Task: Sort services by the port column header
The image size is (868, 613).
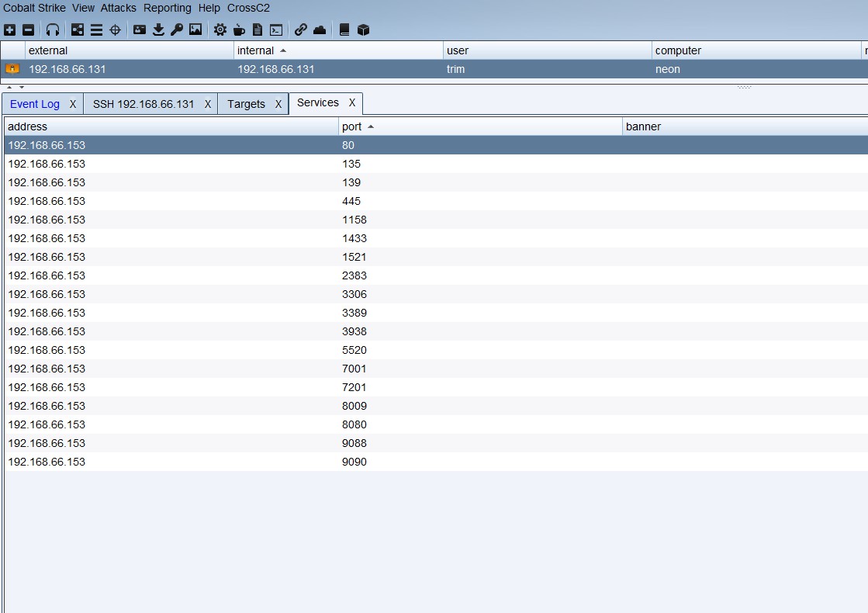Action: 354,126
